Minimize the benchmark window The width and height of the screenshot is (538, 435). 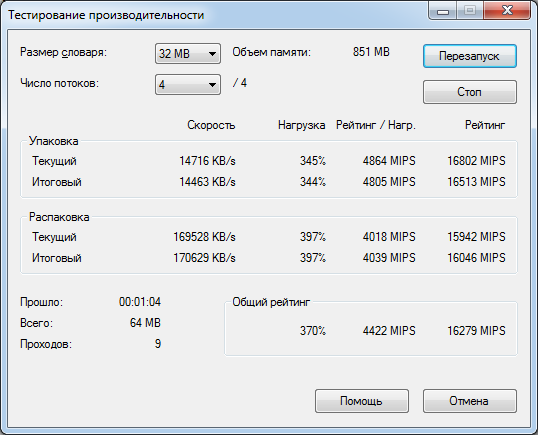[x=443, y=11]
